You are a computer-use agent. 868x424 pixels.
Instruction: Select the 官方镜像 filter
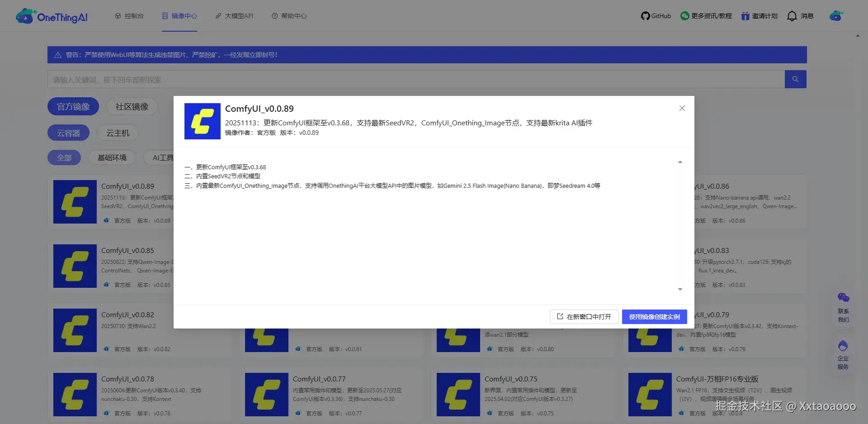click(73, 106)
